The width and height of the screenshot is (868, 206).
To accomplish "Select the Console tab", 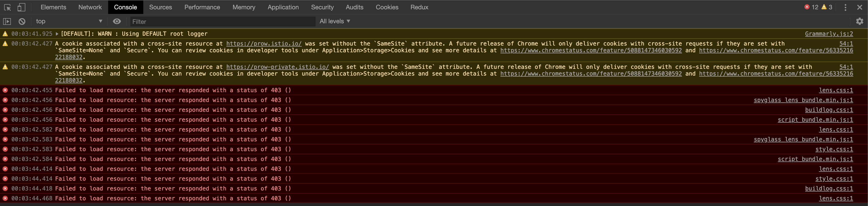I will [125, 7].
